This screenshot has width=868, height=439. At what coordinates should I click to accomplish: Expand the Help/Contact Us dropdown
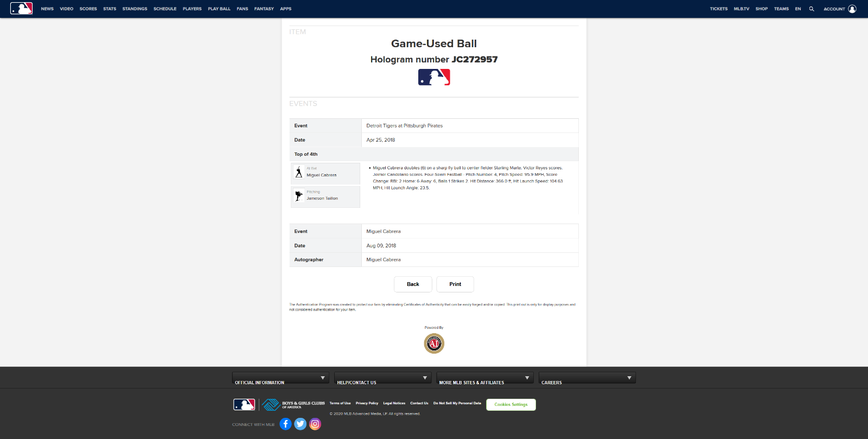[x=382, y=378]
